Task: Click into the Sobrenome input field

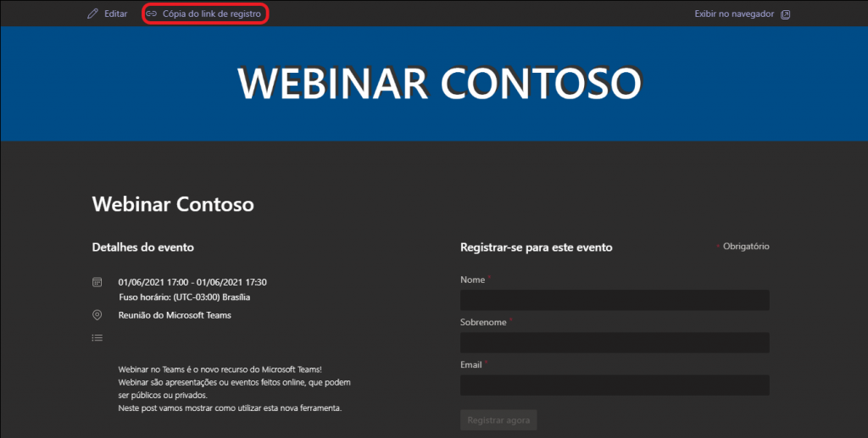Action: (615, 343)
